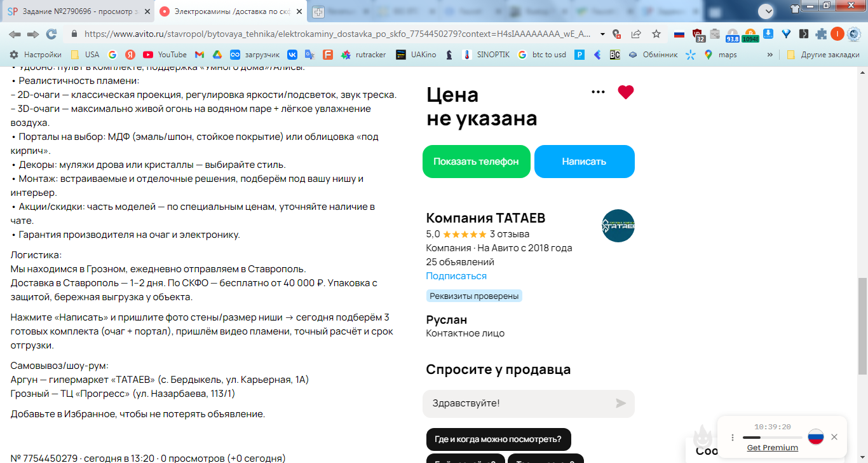Screen dimensions: 868x463
Task: Open the YouTube bookmark
Action: 165,55
